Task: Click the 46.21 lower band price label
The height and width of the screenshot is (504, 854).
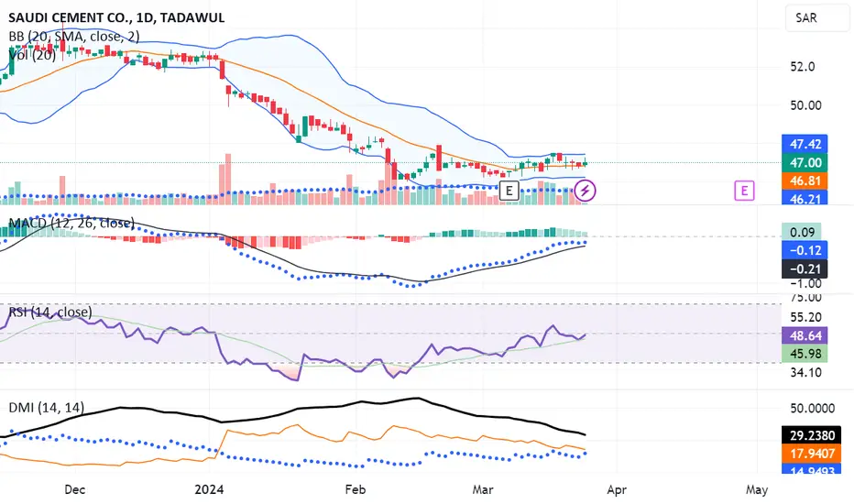Action: [805, 198]
